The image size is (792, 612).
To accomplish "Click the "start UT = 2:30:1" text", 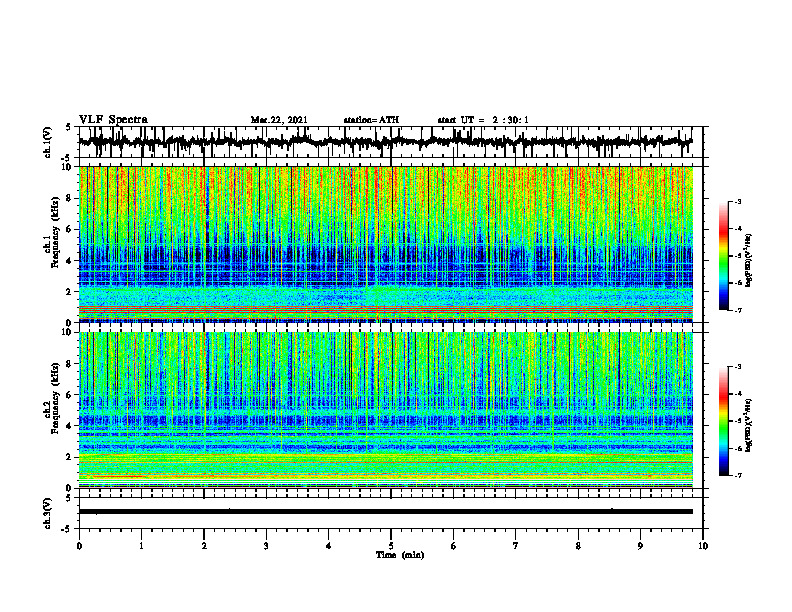I will pos(483,120).
